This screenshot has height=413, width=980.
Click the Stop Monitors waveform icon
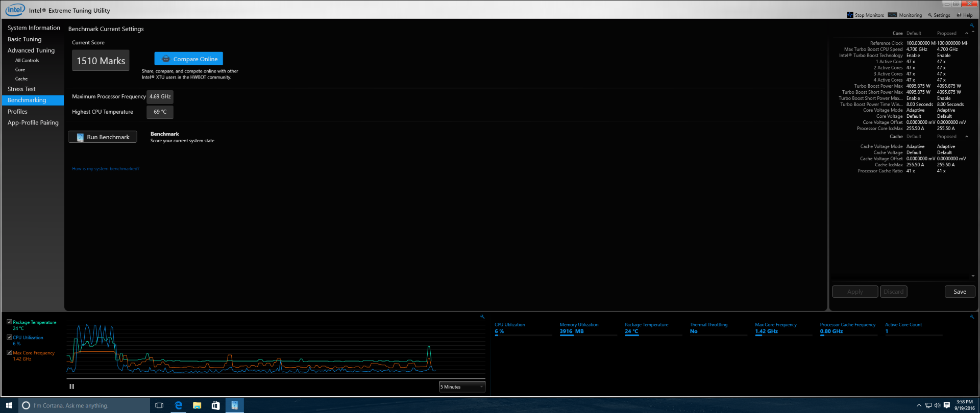(x=850, y=15)
